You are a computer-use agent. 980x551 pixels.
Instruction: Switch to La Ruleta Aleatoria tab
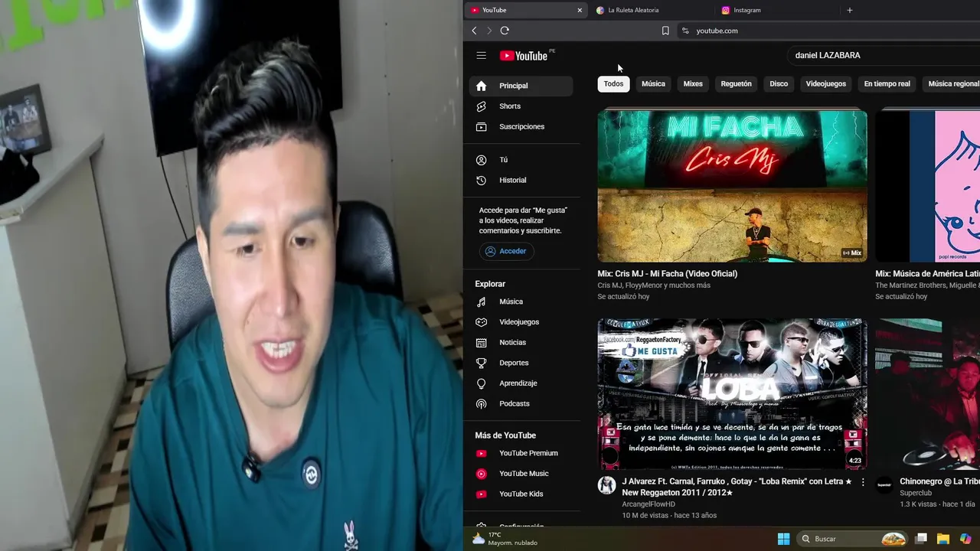tap(649, 10)
